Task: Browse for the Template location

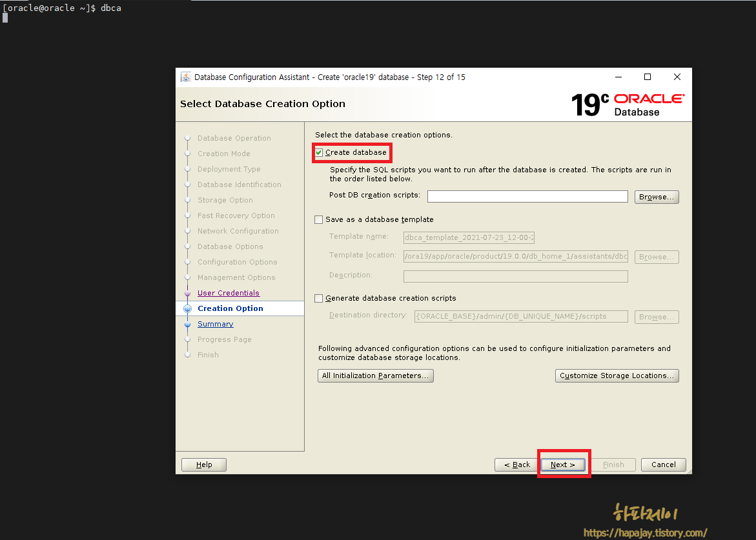Action: 656,257
